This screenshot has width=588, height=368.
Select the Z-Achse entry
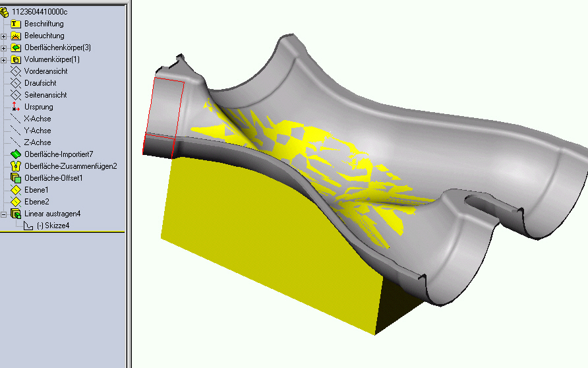tap(38, 142)
